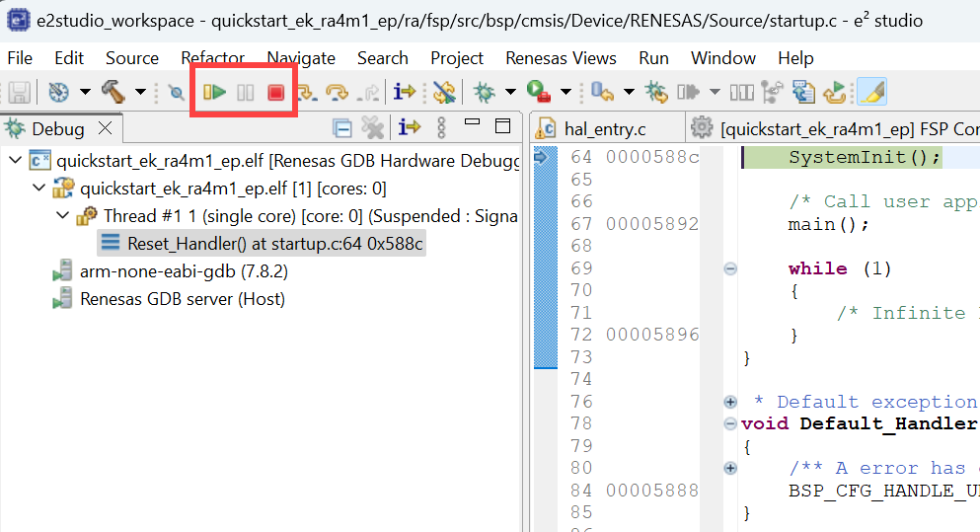Collapse the Renesas GDB Hardware Debugging launch node
This screenshot has width=980, height=532.
pyautogui.click(x=15, y=161)
